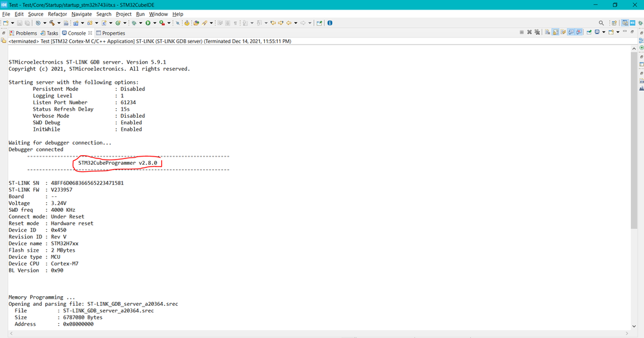
Task: Toggle Show Console on standard output change
Action: tap(571, 32)
